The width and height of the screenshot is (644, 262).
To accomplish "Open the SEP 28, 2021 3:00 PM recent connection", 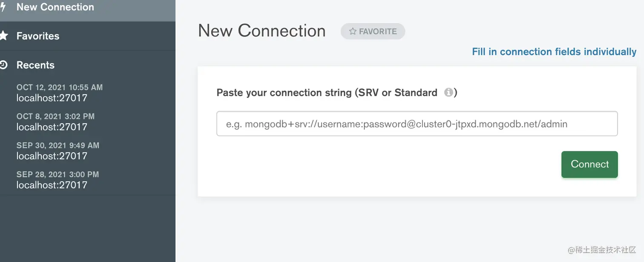I will pos(57,180).
